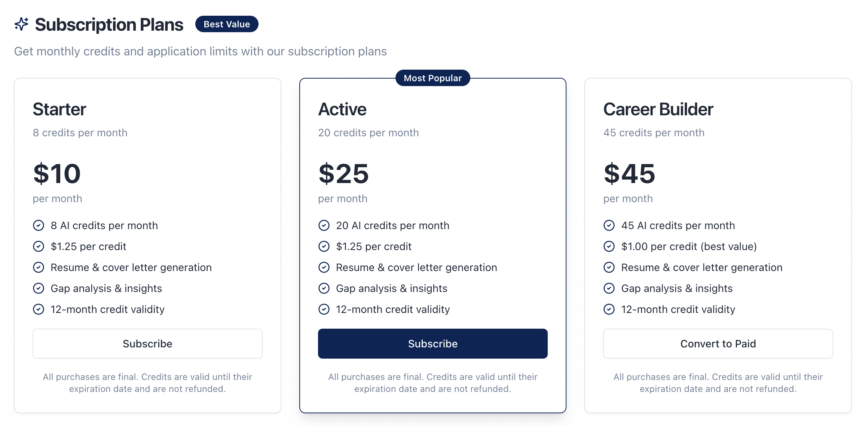Click checkmark icon beside Starter's $1.25 per credit

(x=39, y=246)
